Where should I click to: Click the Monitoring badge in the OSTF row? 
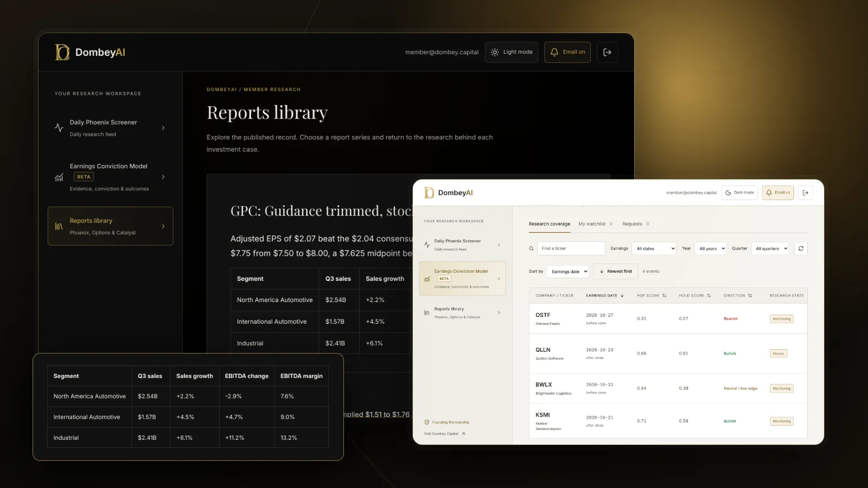(782, 319)
